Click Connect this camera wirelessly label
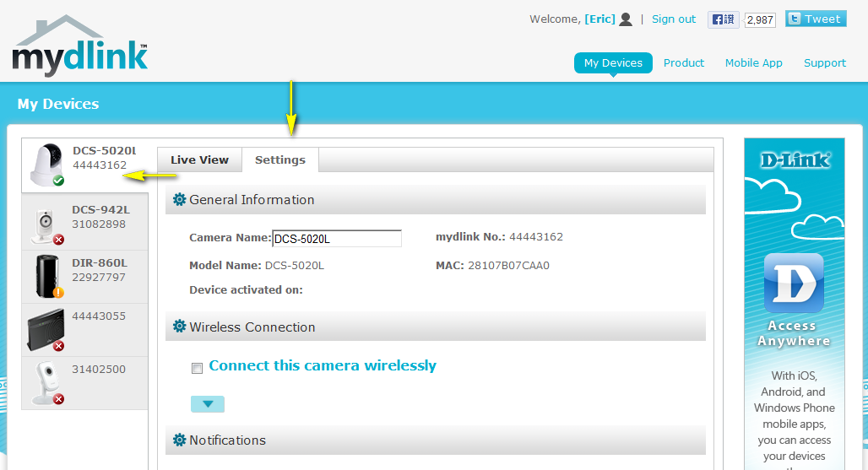This screenshot has height=470, width=868. (323, 365)
